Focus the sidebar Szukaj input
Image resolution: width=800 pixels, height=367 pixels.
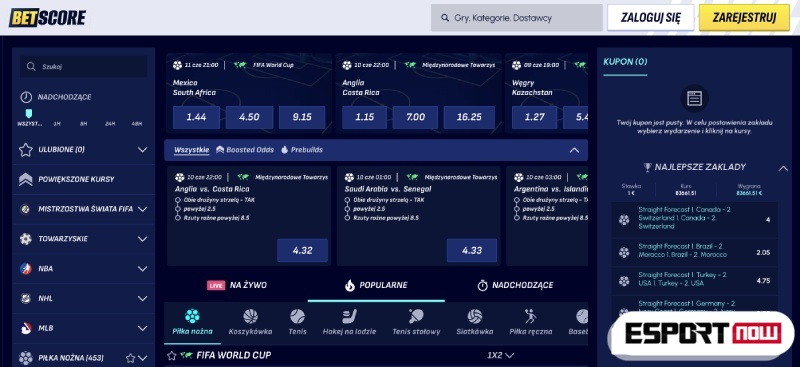(x=84, y=66)
